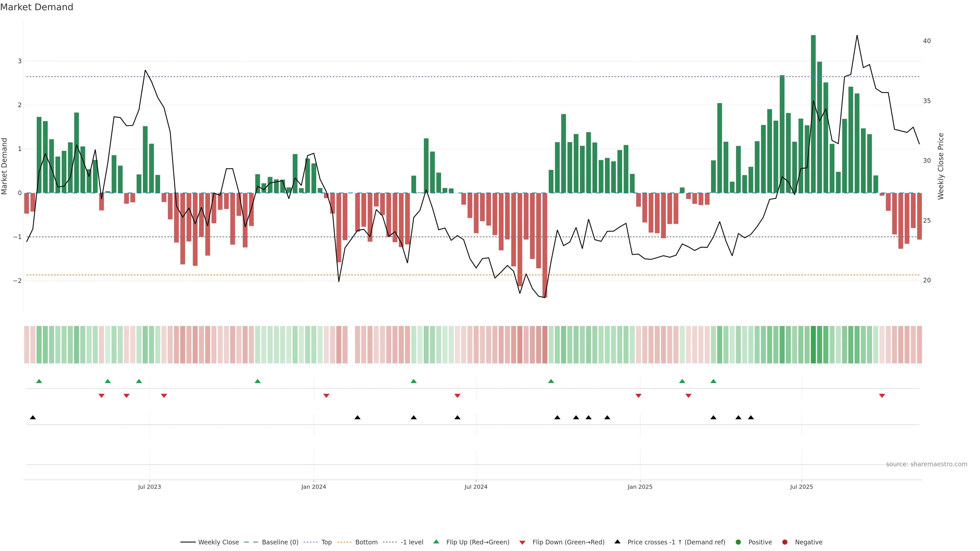Click the Jan 2025 axis label
This screenshot has height=551, width=980.
(x=640, y=487)
